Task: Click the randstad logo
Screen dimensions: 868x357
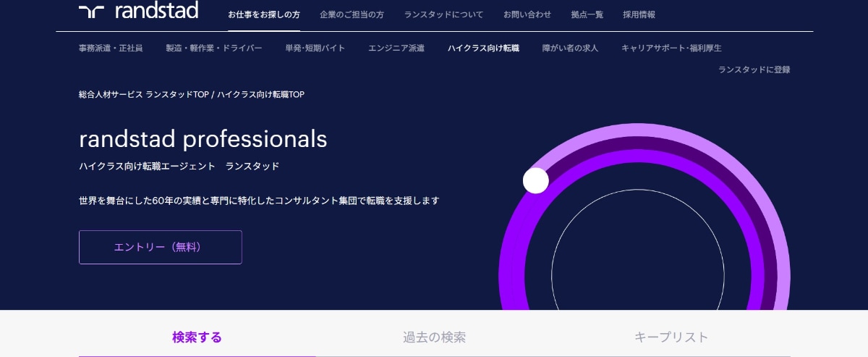Action: click(x=138, y=10)
